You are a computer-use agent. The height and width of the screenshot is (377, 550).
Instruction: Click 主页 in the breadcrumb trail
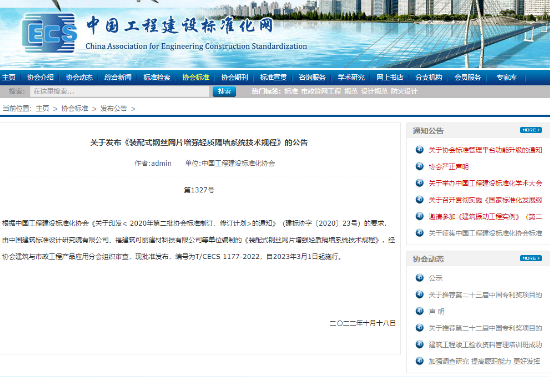(43, 108)
